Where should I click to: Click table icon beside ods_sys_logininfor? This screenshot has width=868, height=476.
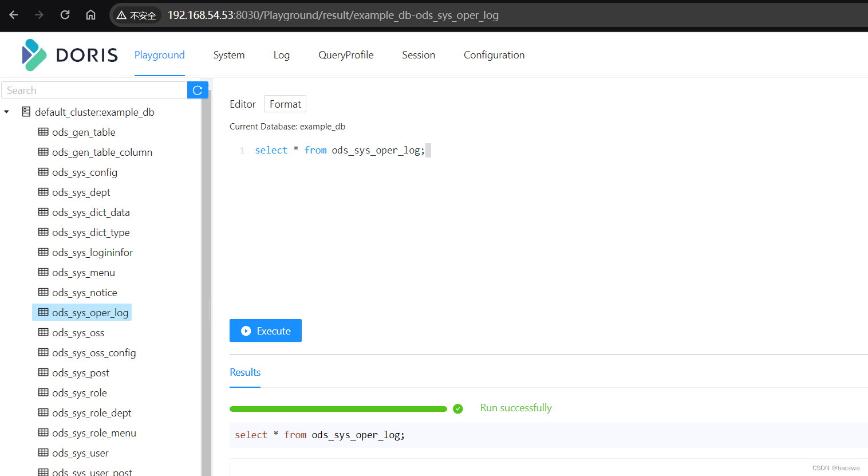pos(44,252)
